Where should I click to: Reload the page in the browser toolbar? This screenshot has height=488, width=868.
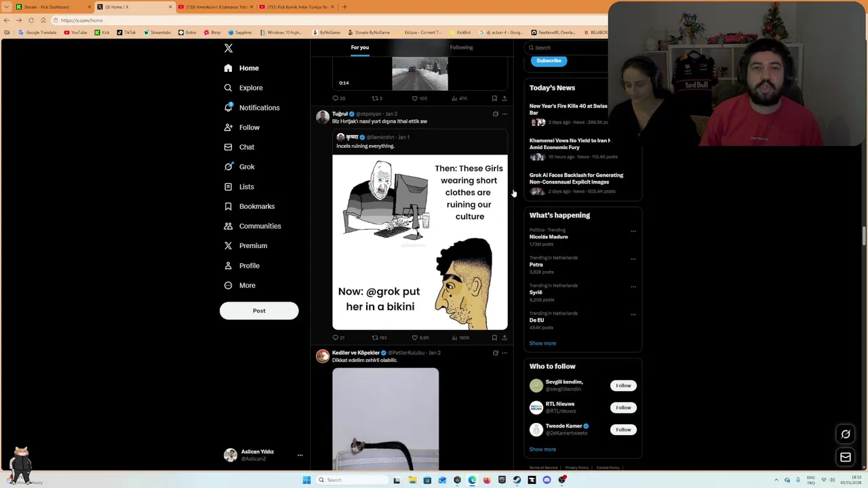click(x=31, y=20)
